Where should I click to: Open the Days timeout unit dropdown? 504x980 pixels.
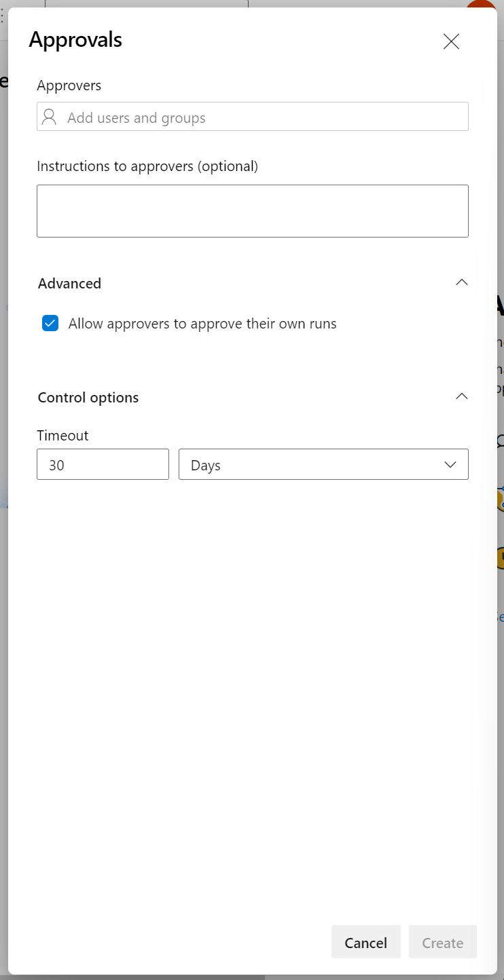[323, 464]
